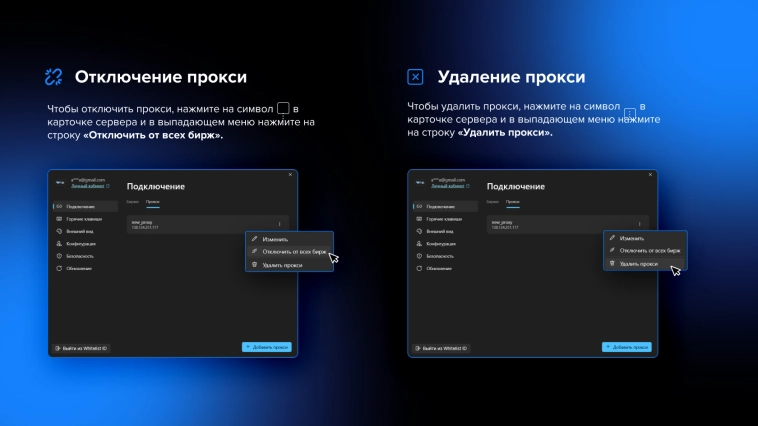
Task: Click account email in the Удаление прокси window
Action: click(448, 180)
